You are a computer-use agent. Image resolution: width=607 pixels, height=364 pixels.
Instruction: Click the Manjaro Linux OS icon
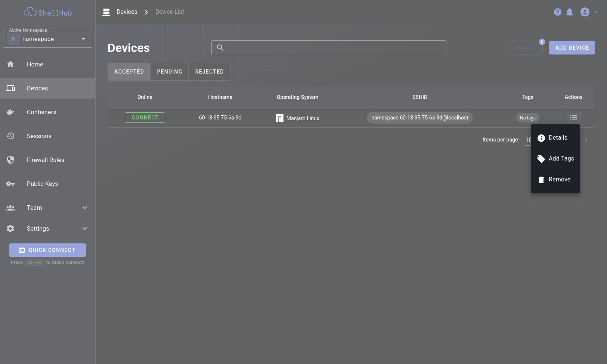click(x=279, y=118)
